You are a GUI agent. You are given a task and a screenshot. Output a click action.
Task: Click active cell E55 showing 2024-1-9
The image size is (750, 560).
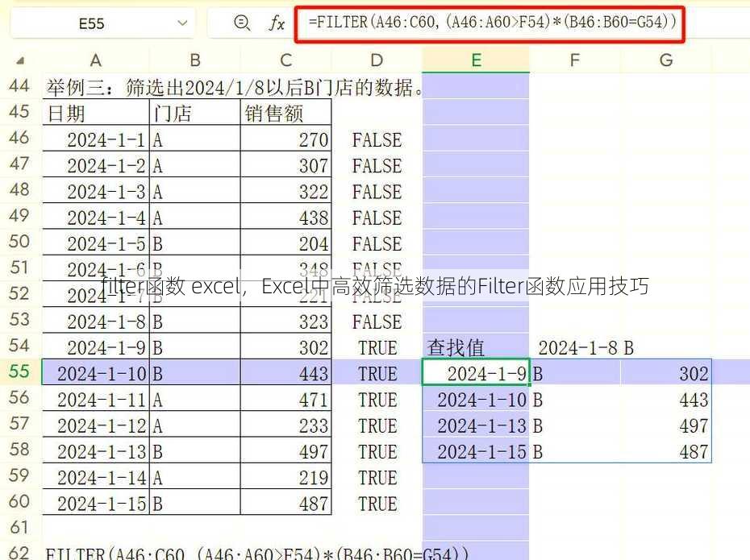coord(476,372)
